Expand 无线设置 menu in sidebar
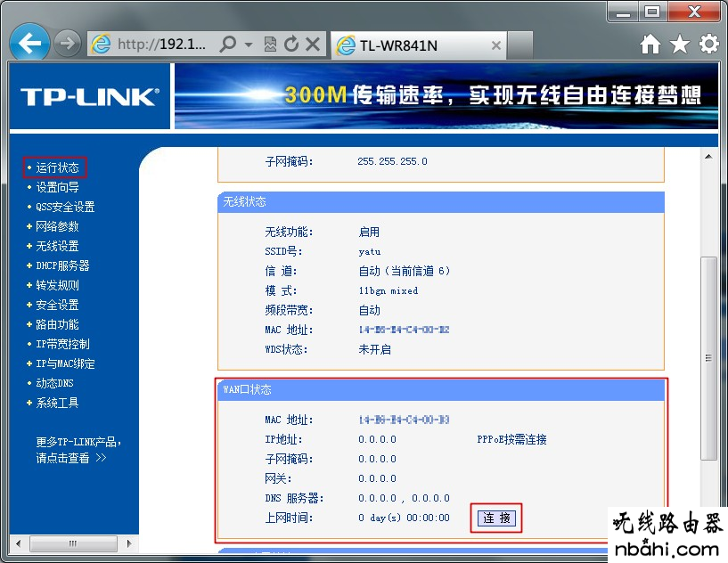728x563 pixels. (57, 246)
